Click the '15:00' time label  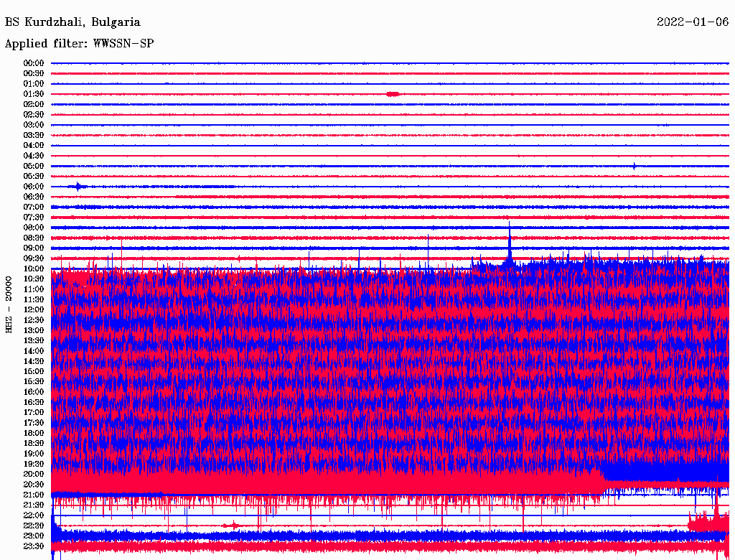click(34, 371)
